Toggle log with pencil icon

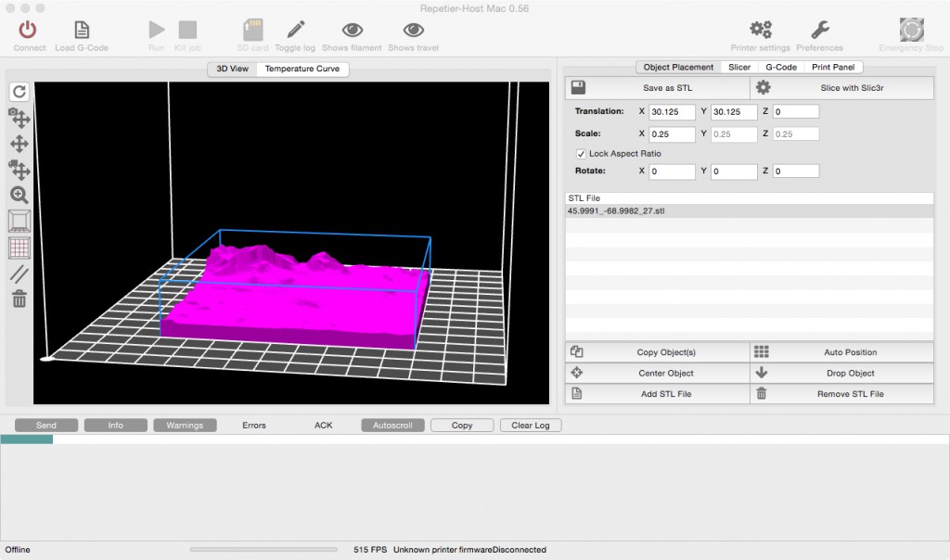point(296,30)
